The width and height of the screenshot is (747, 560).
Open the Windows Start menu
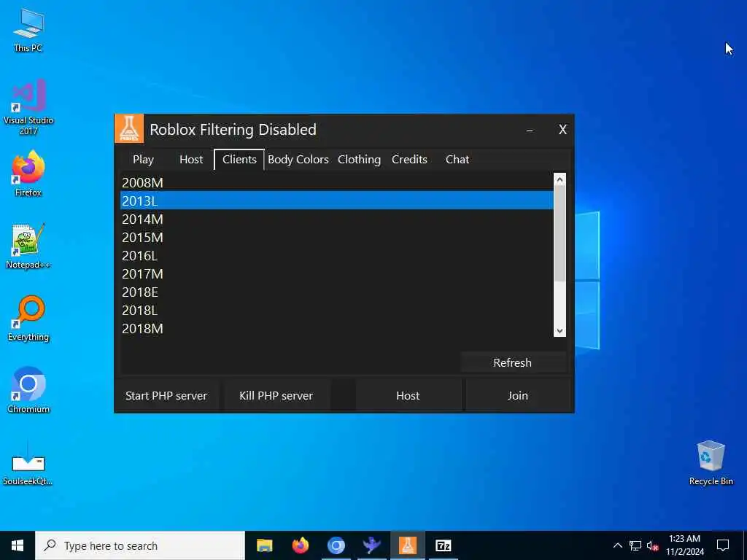coord(18,545)
